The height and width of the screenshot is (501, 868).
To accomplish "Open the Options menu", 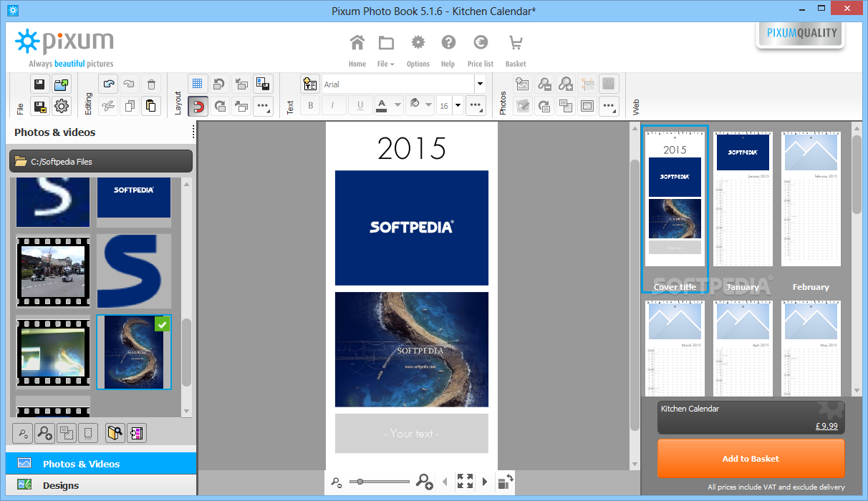I will [x=418, y=50].
